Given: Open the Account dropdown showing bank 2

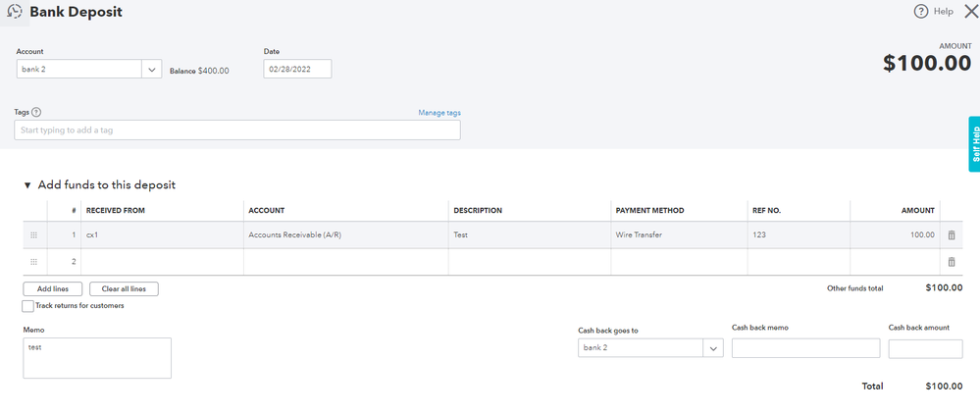Looking at the screenshot, I should 151,70.
